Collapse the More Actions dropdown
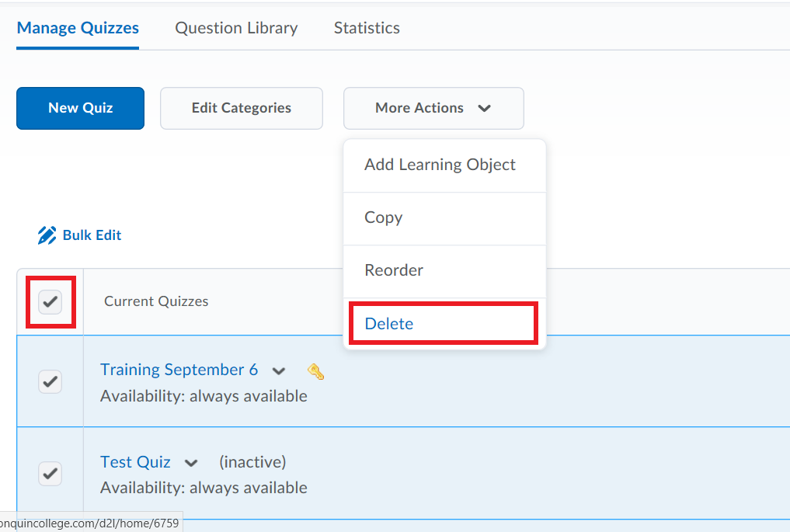 click(433, 108)
